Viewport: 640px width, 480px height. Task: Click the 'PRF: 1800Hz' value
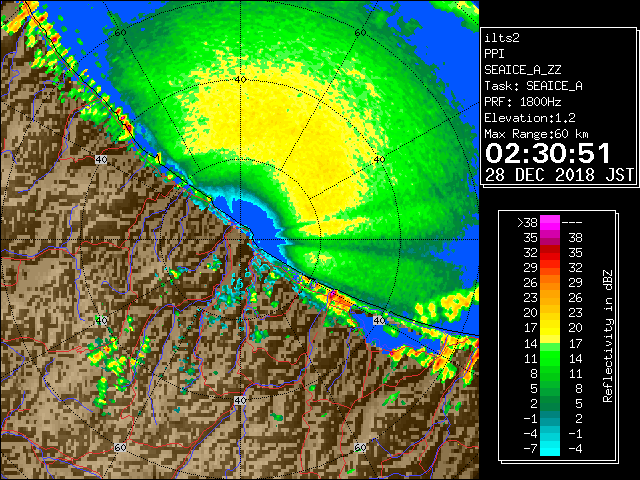[x=522, y=102]
